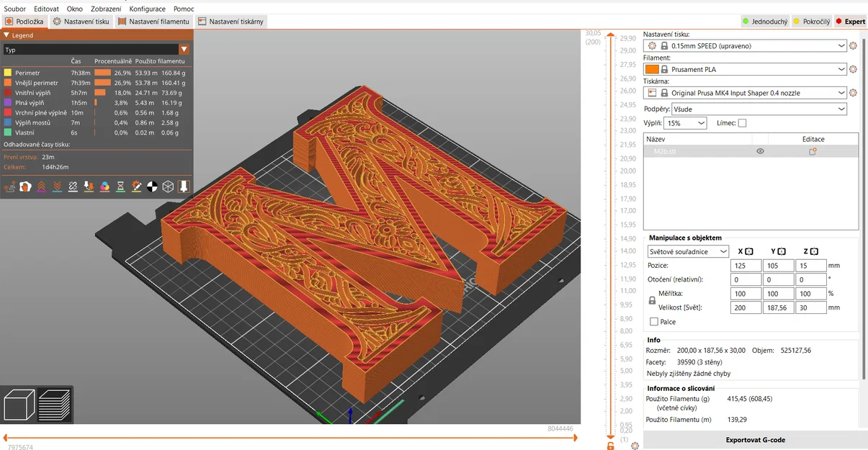Open print settings via the gear next to 0.15mm SPEED
Screen dimensions: 868x450
coord(854,45)
